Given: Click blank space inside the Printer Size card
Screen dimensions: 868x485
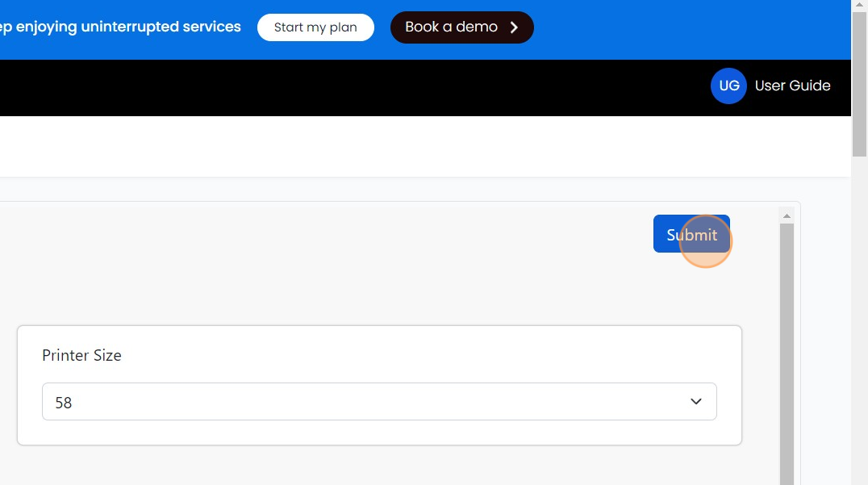Looking at the screenshot, I should click(x=403, y=355).
